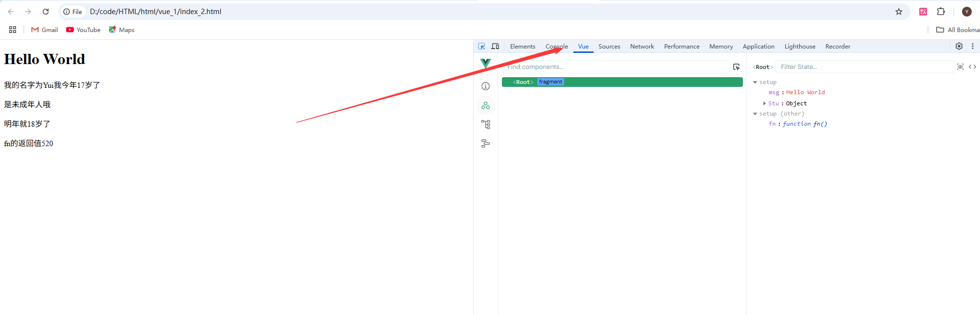Open the Elements tab
The width and height of the screenshot is (980, 315).
coord(522,47)
